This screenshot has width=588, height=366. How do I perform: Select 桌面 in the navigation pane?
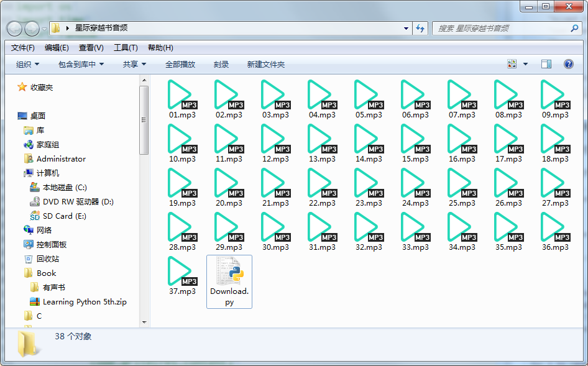tap(32, 116)
